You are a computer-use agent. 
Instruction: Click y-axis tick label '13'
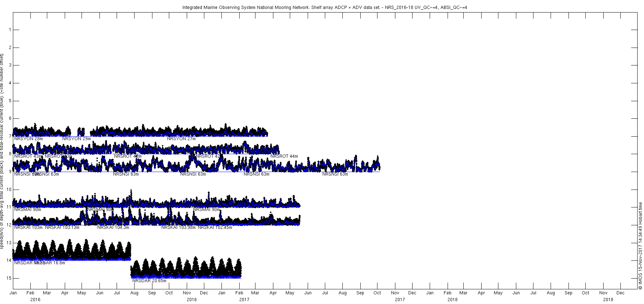(x=9, y=242)
